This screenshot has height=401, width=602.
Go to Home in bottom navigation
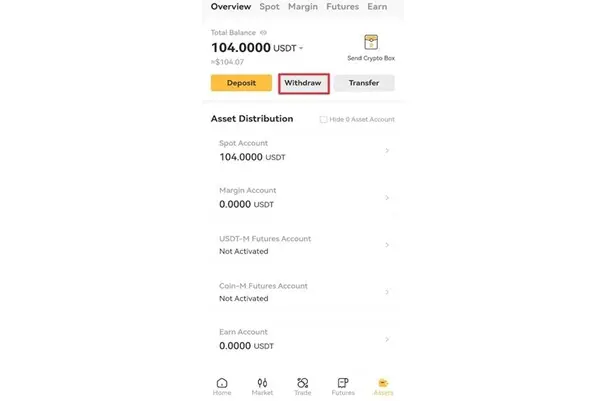click(222, 383)
